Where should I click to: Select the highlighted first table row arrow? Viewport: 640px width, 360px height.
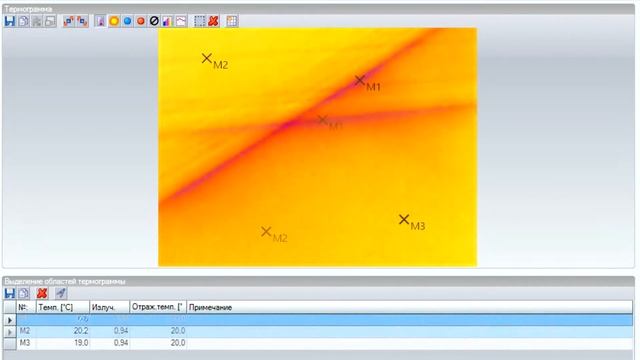pos(10,320)
